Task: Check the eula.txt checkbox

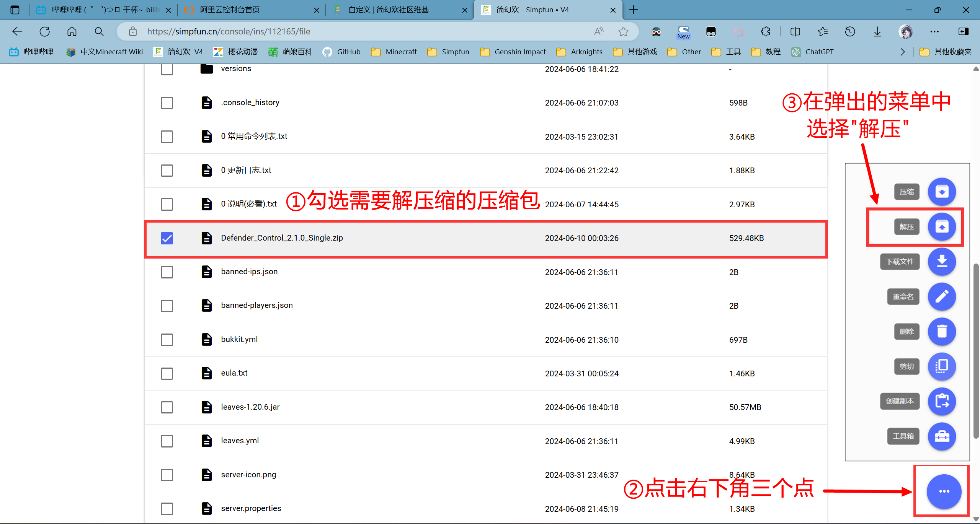Action: click(167, 373)
